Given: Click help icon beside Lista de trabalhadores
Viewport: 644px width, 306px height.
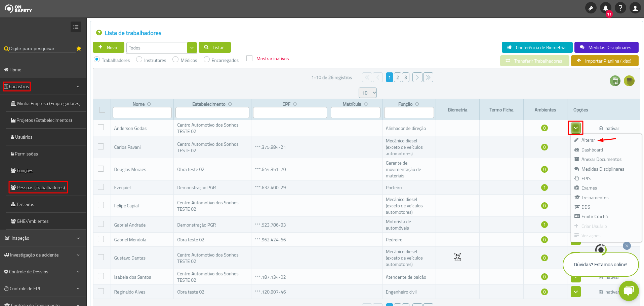Looking at the screenshot, I should (99, 33).
